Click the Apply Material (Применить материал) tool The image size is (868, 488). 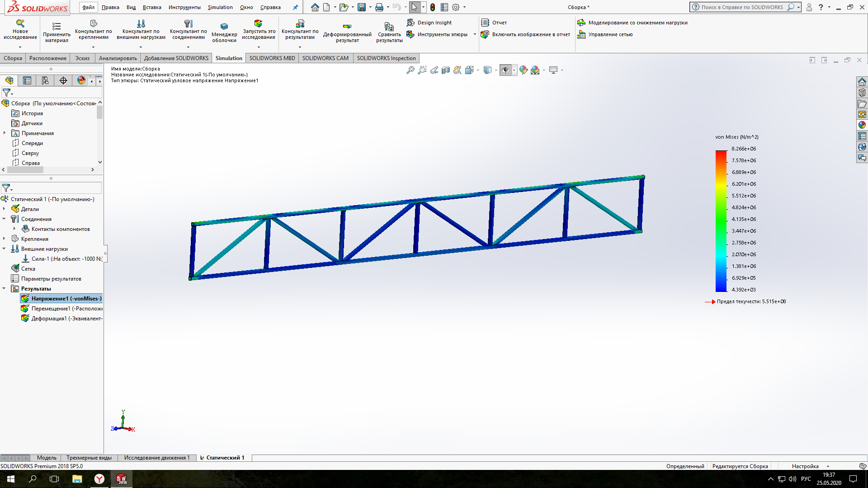click(57, 32)
